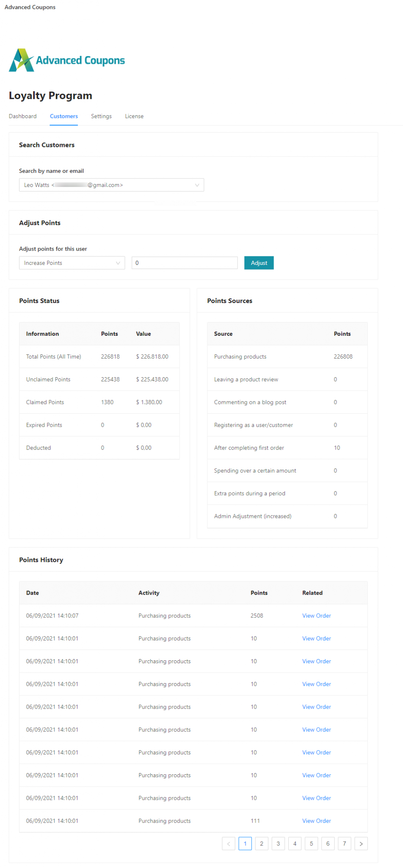Viewport: 403px width, 868px height.
Task: Click the Claimed Points value 1380
Action: tap(107, 402)
